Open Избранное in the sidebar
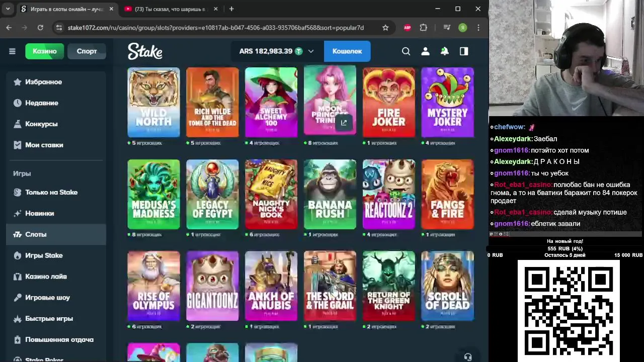Viewport: 644px width, 362px height. point(56,82)
